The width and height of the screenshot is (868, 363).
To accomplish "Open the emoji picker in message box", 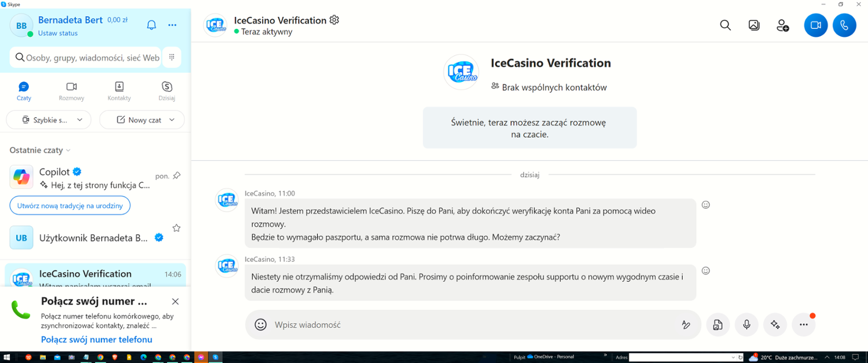I will [x=261, y=325].
